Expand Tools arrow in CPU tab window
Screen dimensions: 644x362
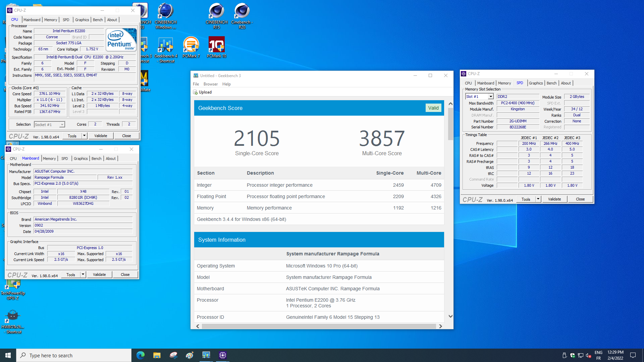pos(84,136)
